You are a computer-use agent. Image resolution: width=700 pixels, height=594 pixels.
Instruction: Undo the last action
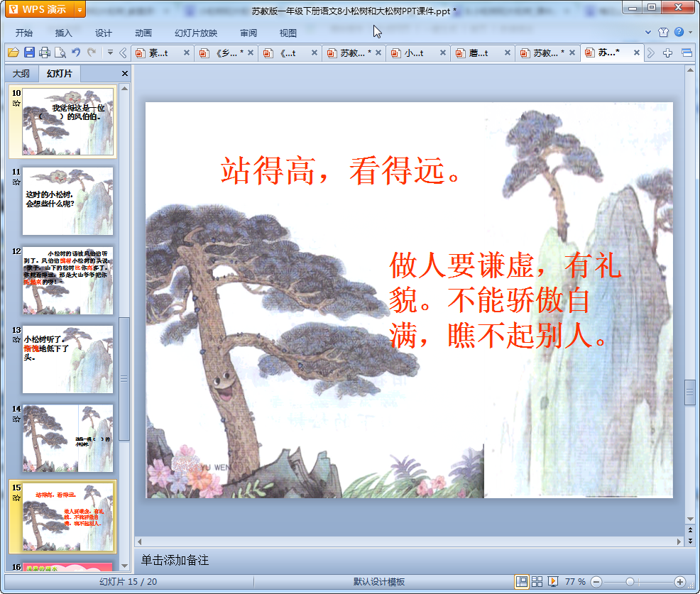coord(76,53)
